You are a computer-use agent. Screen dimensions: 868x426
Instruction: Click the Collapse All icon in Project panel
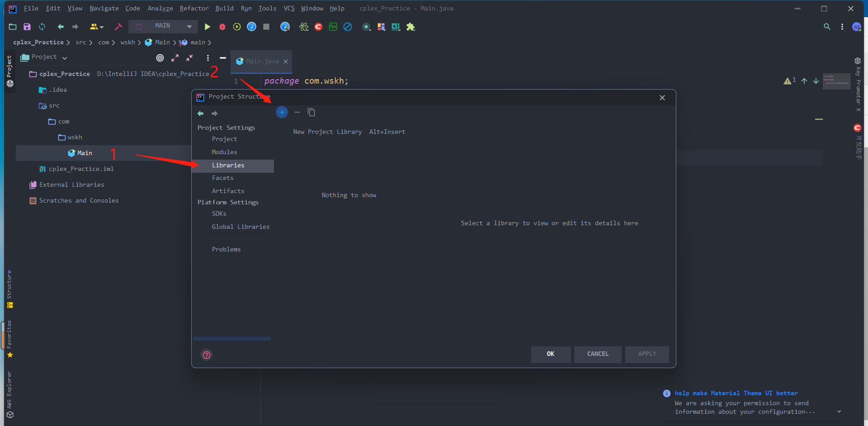(189, 57)
